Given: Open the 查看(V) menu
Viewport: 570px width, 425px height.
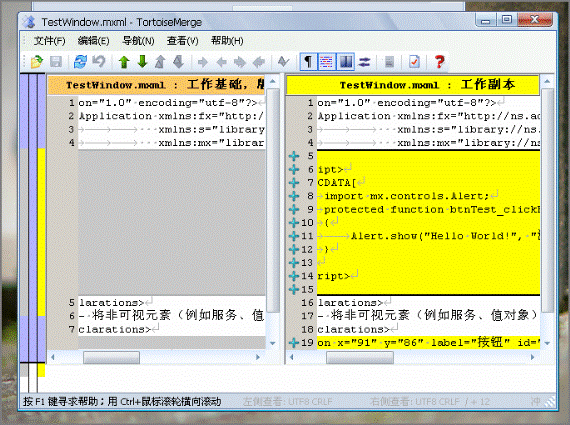Looking at the screenshot, I should [x=182, y=41].
